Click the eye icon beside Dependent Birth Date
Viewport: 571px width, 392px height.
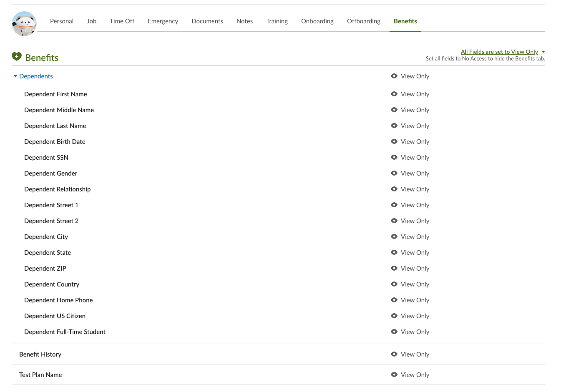[x=394, y=142]
